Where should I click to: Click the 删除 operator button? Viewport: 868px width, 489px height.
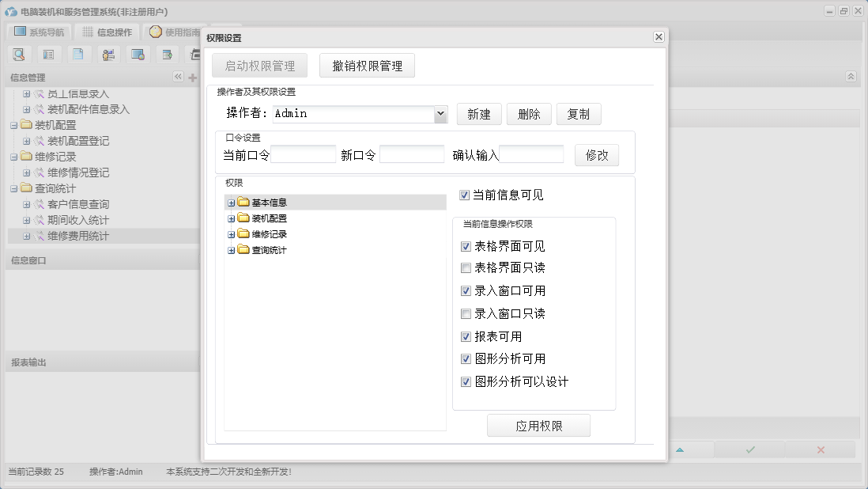(529, 114)
